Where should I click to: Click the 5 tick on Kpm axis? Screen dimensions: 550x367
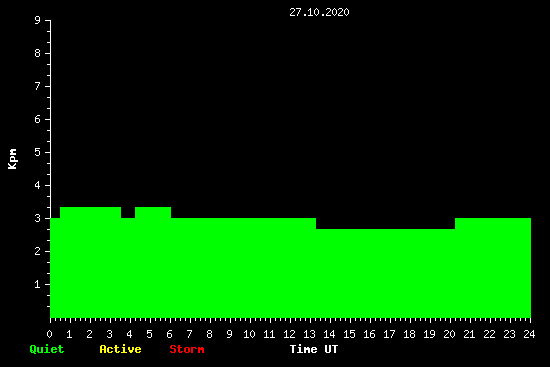(38, 152)
